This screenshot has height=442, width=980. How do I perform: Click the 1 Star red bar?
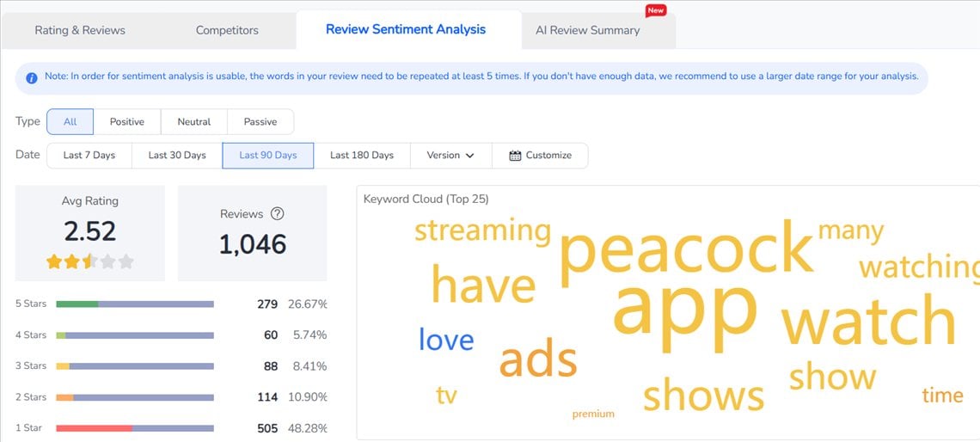pyautogui.click(x=95, y=428)
